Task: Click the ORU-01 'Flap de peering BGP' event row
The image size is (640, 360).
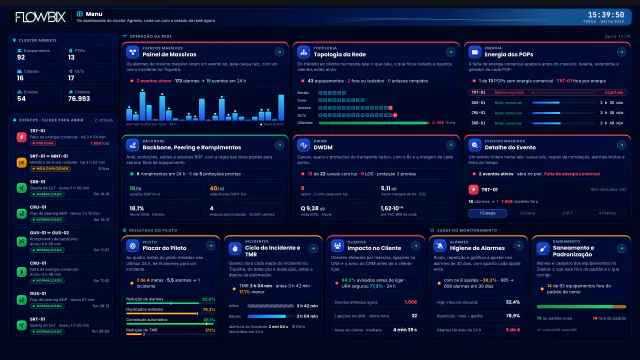Action: tap(63, 213)
